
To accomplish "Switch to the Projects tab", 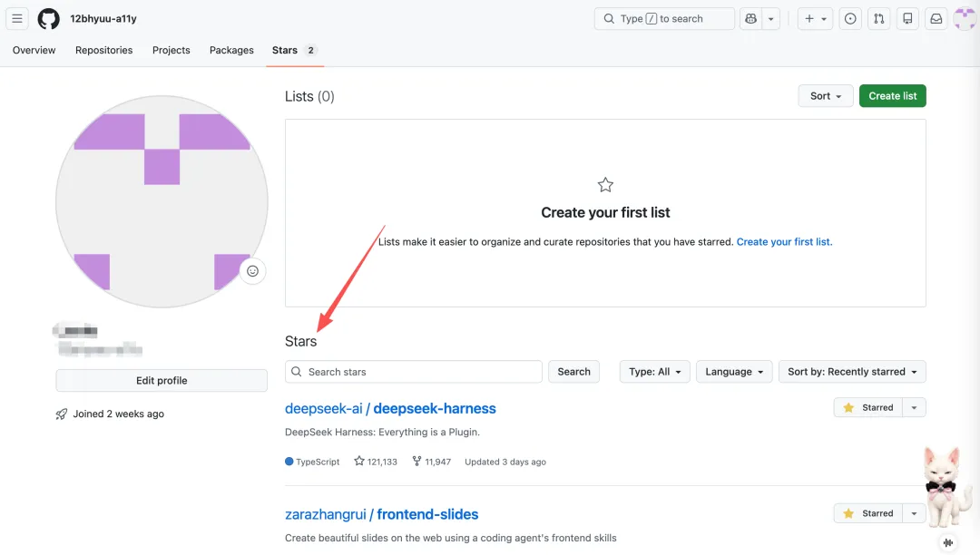I will pyautogui.click(x=171, y=50).
